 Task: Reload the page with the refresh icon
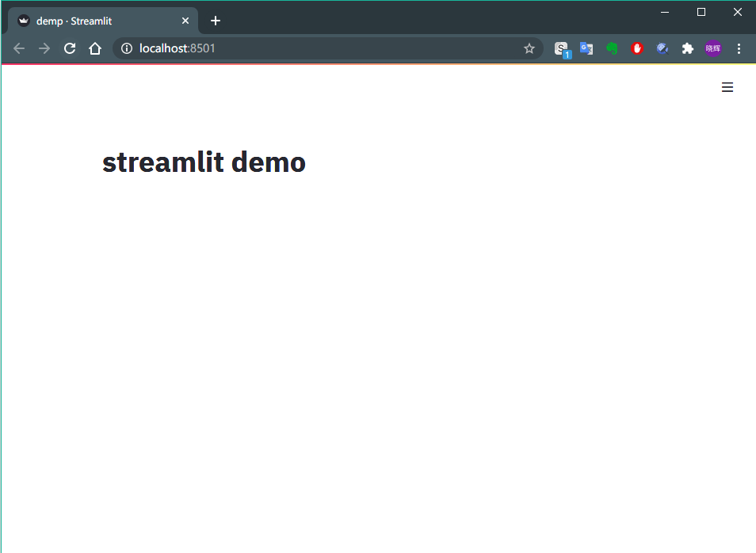click(x=70, y=48)
